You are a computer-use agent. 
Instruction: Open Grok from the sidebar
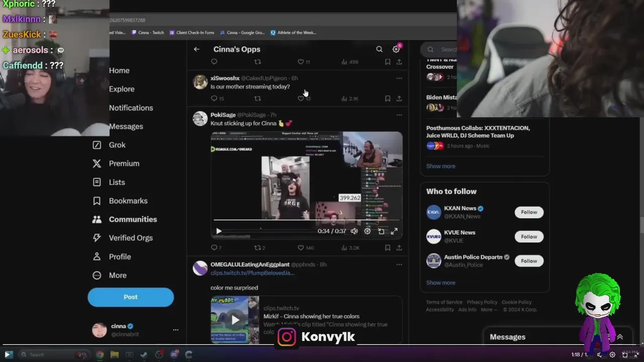pos(109,145)
